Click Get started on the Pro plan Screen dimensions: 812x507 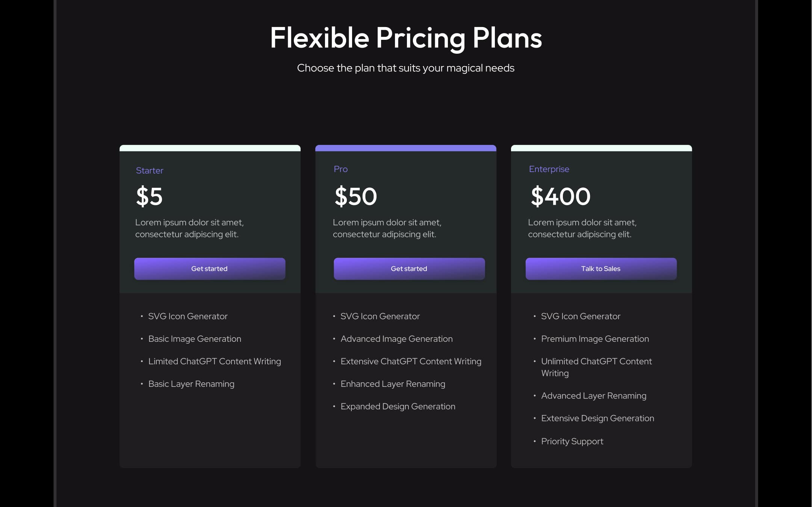coord(409,269)
